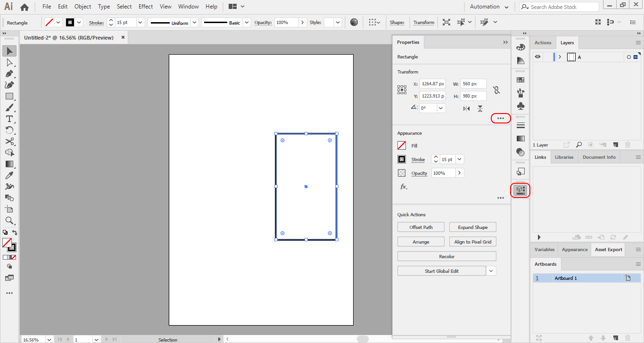Select the Type tool
Viewport: 644px width, 343px height.
click(9, 119)
